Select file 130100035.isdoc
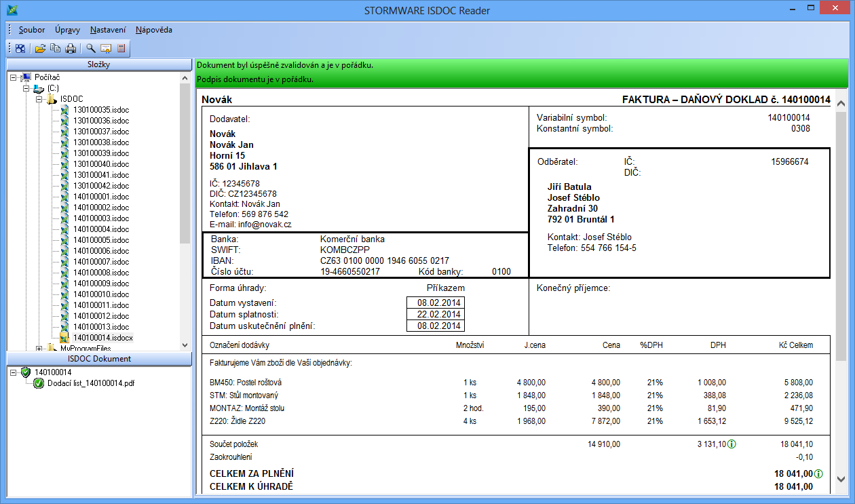Image resolution: width=855 pixels, height=504 pixels. pos(101,110)
